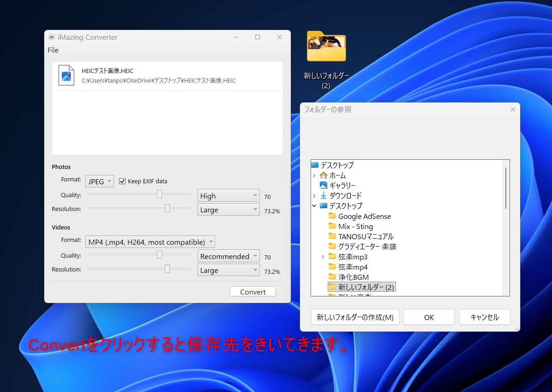Click the Photos Quality slider handle
The image size is (552, 392).
(159, 194)
